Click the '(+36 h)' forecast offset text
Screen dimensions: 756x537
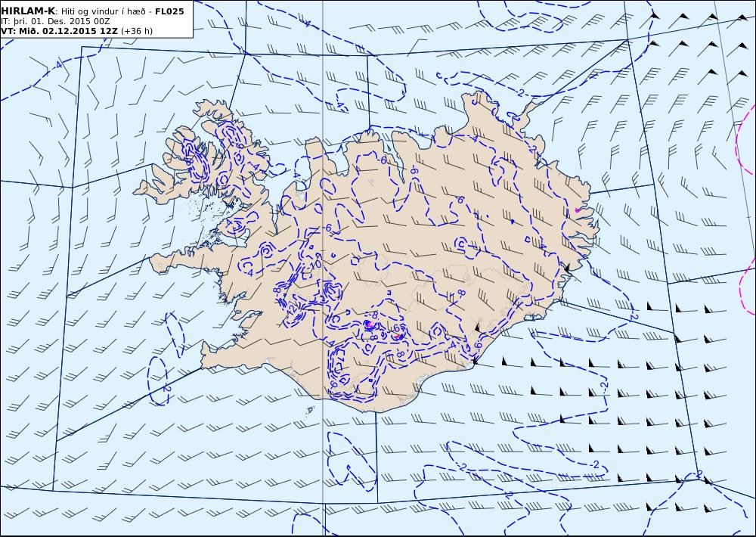137,31
